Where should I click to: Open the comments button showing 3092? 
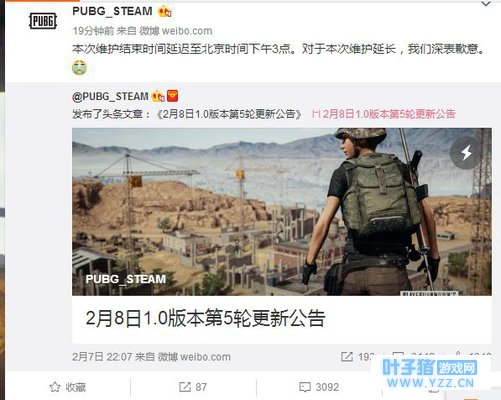(319, 387)
